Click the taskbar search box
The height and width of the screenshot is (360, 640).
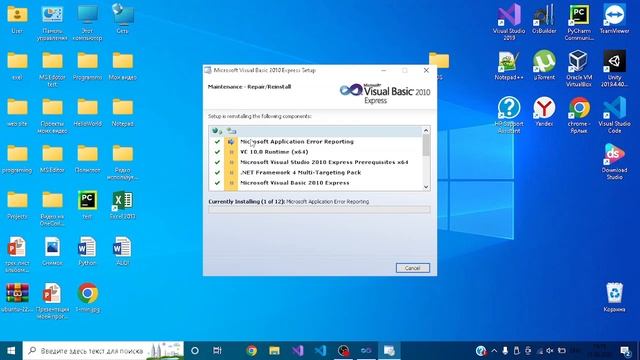103,351
